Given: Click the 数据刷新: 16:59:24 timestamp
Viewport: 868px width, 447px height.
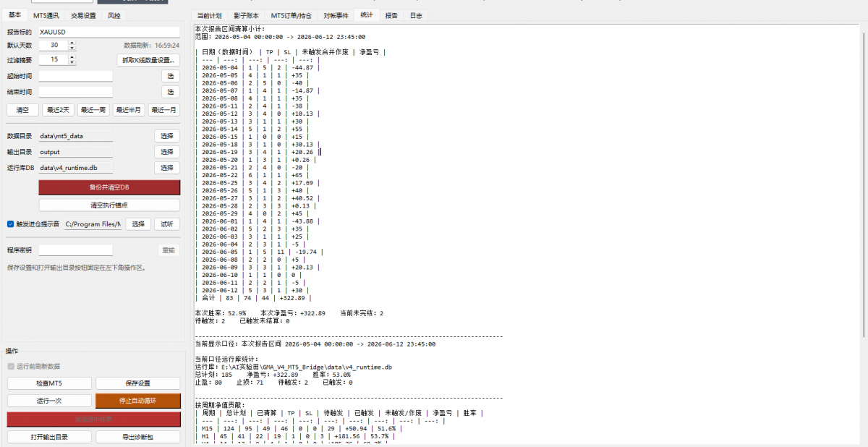Looking at the screenshot, I should (152, 45).
